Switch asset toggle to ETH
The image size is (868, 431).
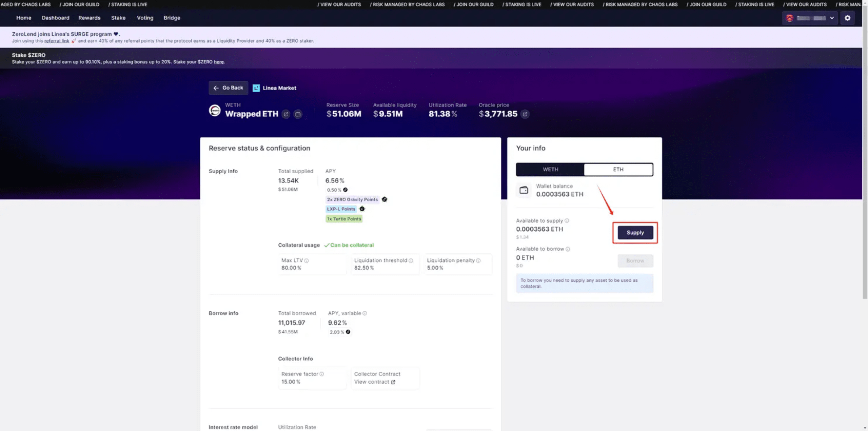(x=618, y=170)
